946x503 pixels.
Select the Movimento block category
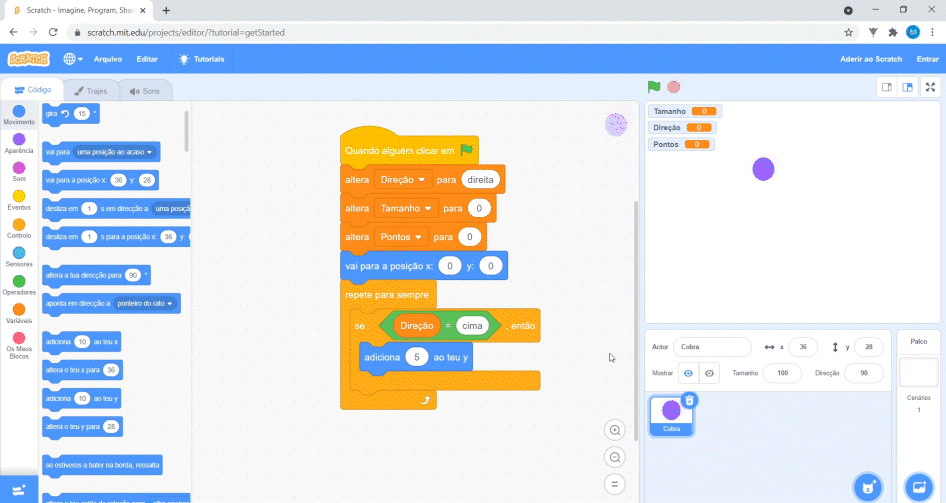[19, 115]
